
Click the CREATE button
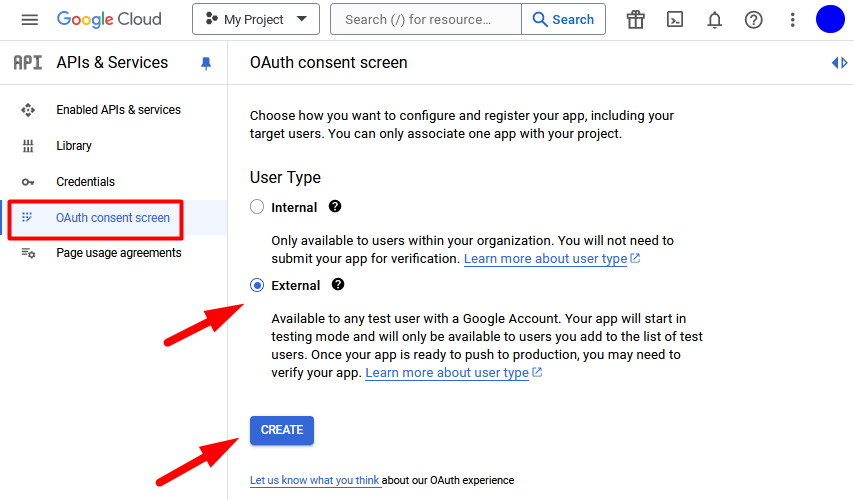pyautogui.click(x=282, y=430)
